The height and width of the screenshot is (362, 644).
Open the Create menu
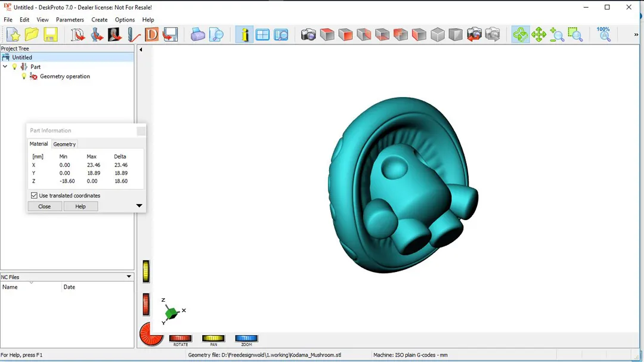(100, 20)
